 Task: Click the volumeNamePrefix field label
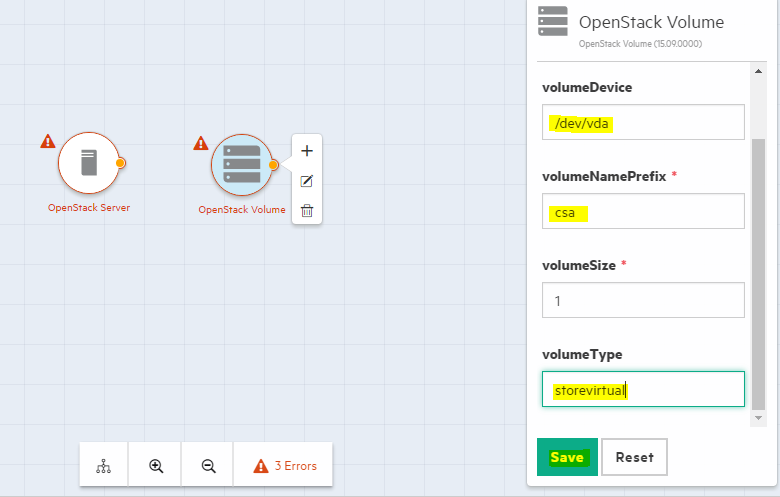(x=604, y=177)
